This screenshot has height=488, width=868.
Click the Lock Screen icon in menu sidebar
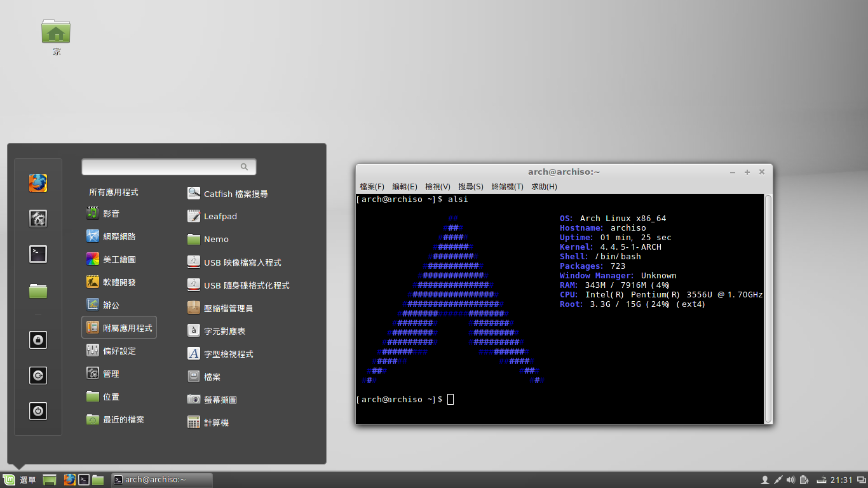point(38,339)
